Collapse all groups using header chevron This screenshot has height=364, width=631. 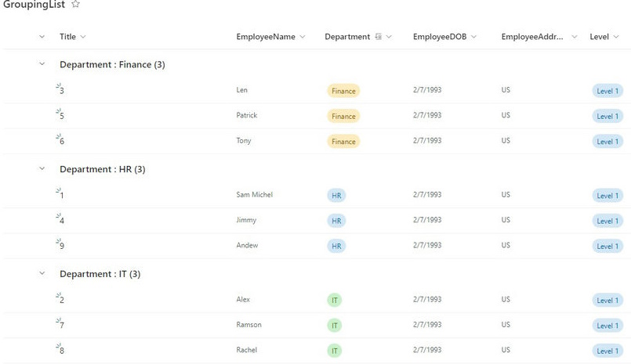(x=42, y=37)
